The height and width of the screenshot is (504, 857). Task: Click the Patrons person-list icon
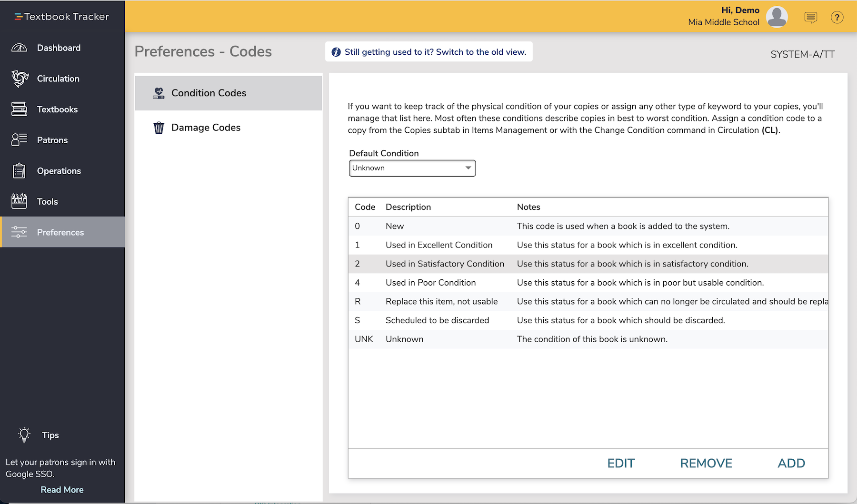pos(19,139)
